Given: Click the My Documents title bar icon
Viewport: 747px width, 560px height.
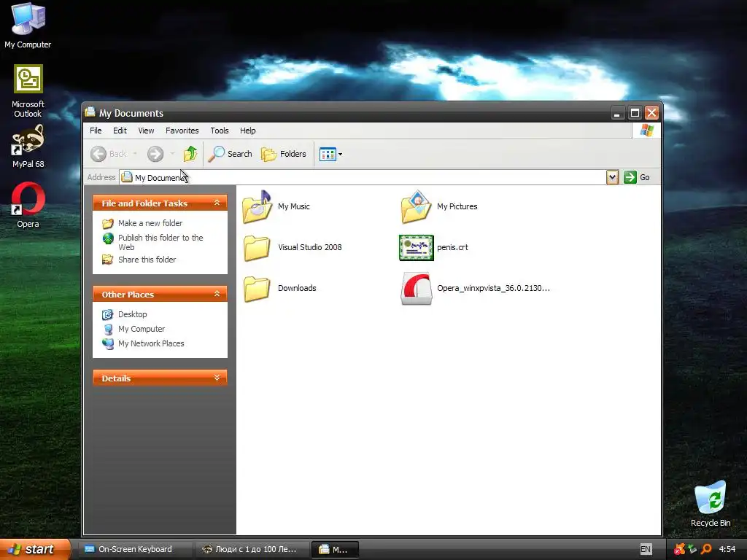Looking at the screenshot, I should pyautogui.click(x=90, y=112).
